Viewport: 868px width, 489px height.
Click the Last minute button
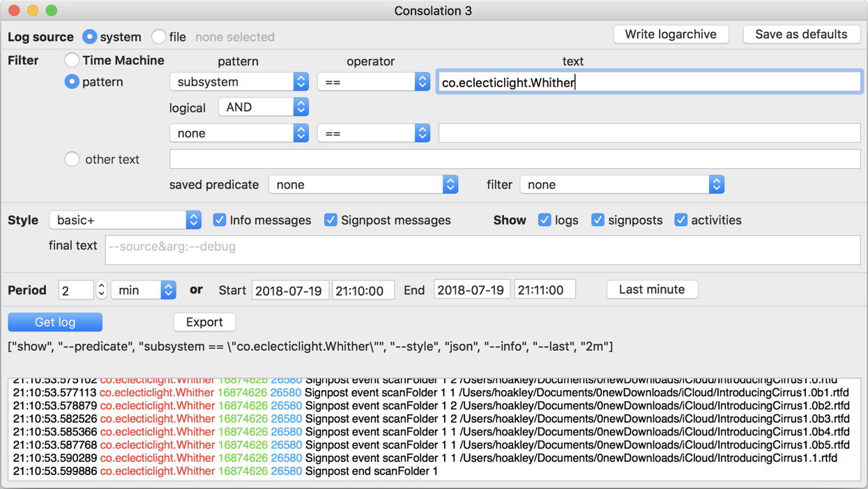tap(652, 289)
